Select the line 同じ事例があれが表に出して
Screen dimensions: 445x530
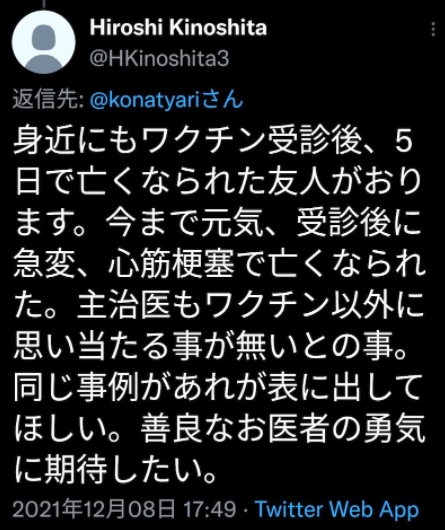[216, 388]
